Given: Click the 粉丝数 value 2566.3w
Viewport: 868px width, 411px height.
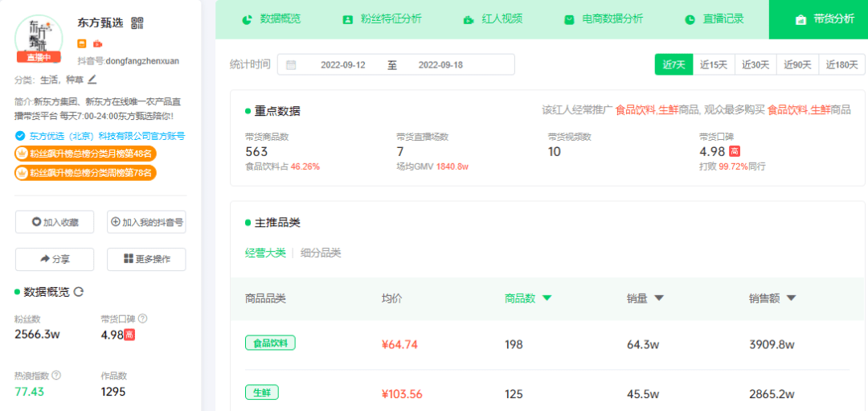Looking at the screenshot, I should pos(38,335).
